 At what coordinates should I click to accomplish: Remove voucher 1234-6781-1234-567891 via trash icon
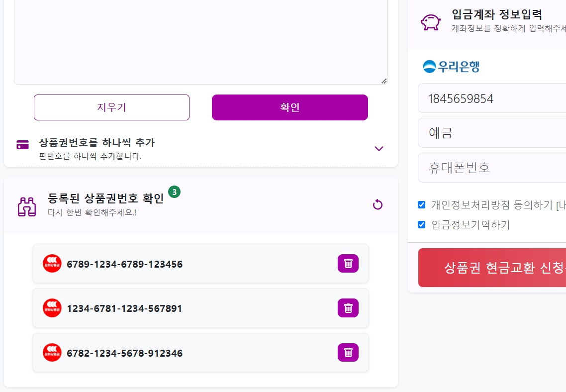[348, 308]
